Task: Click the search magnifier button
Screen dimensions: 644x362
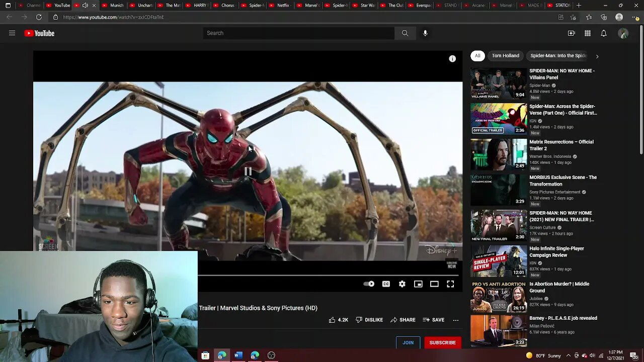Action: tap(405, 33)
